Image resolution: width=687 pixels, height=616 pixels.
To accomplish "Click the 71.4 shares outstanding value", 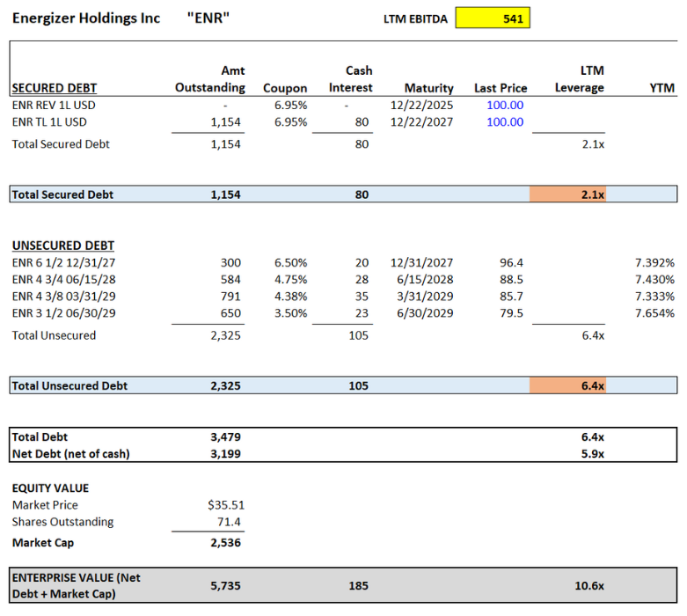I will [x=229, y=522].
